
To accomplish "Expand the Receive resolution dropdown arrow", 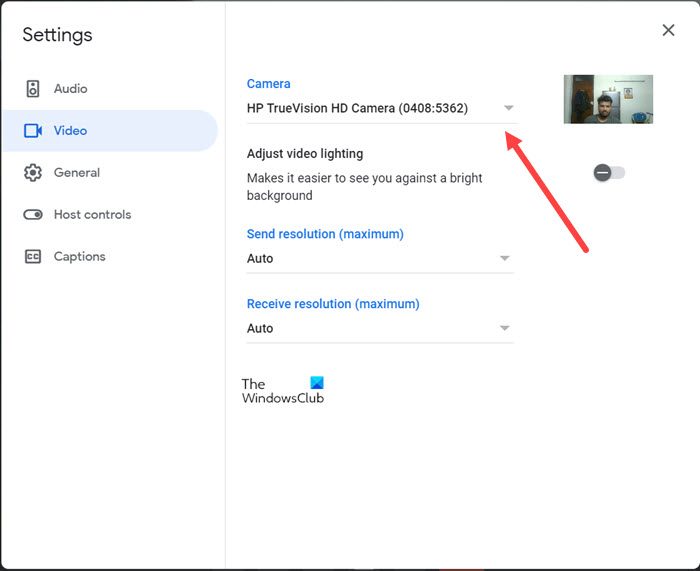I will [x=505, y=328].
